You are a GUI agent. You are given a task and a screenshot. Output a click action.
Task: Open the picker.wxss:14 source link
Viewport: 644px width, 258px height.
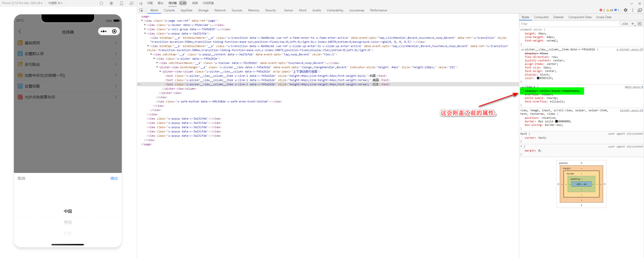(x=631, y=110)
